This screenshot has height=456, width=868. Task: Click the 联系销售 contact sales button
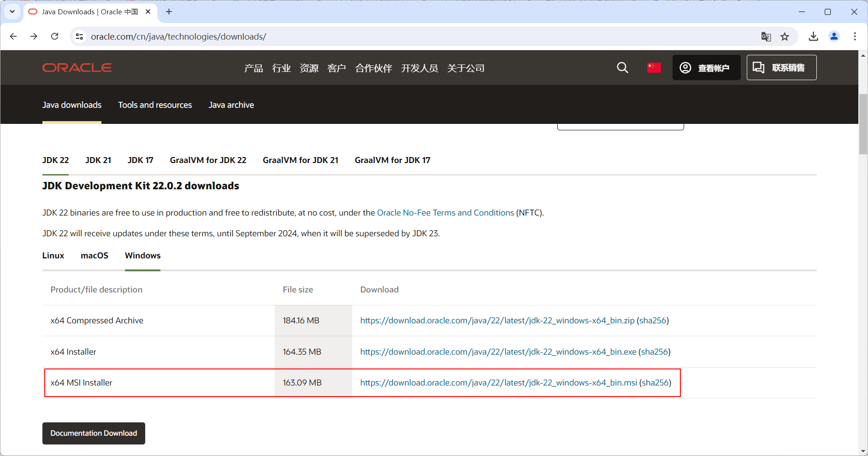click(781, 68)
